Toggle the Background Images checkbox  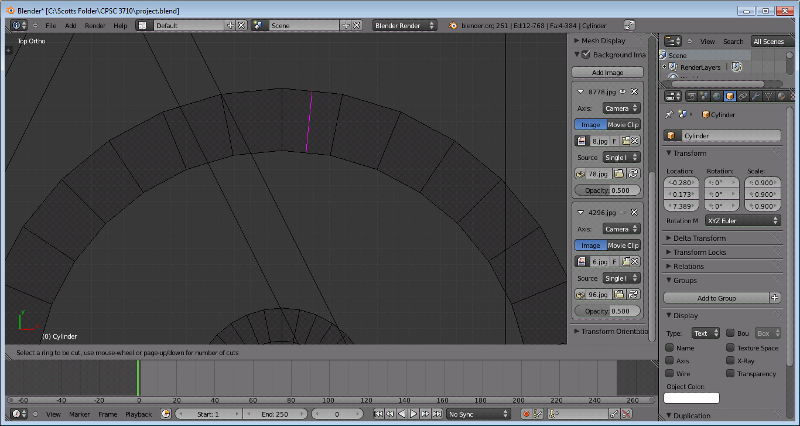coord(586,55)
